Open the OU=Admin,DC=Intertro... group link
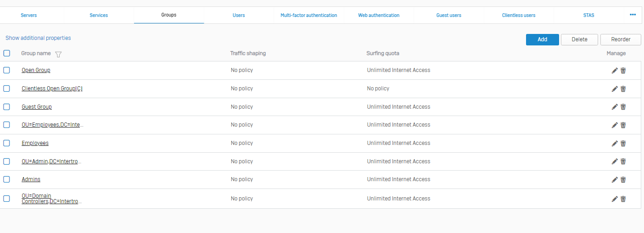 51,161
